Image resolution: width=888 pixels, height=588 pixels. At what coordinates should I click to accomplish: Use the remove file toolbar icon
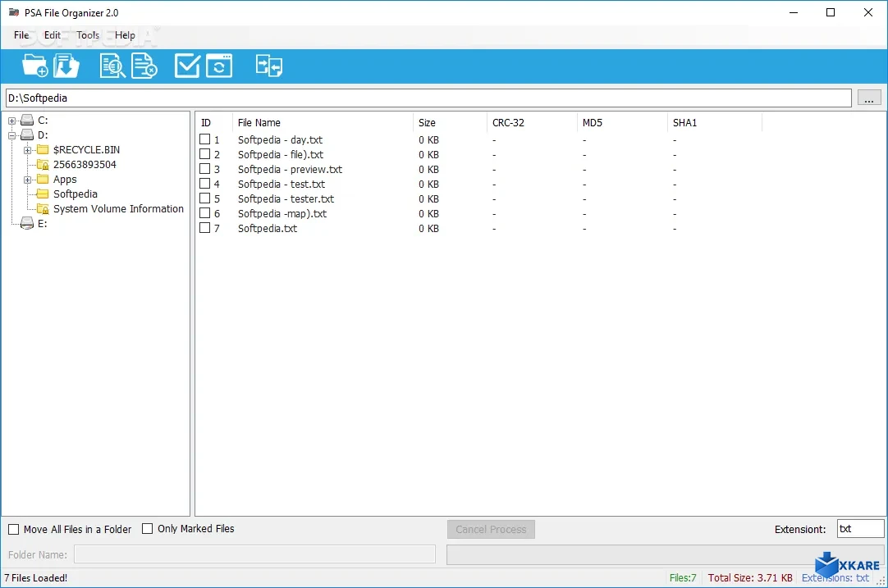point(144,65)
